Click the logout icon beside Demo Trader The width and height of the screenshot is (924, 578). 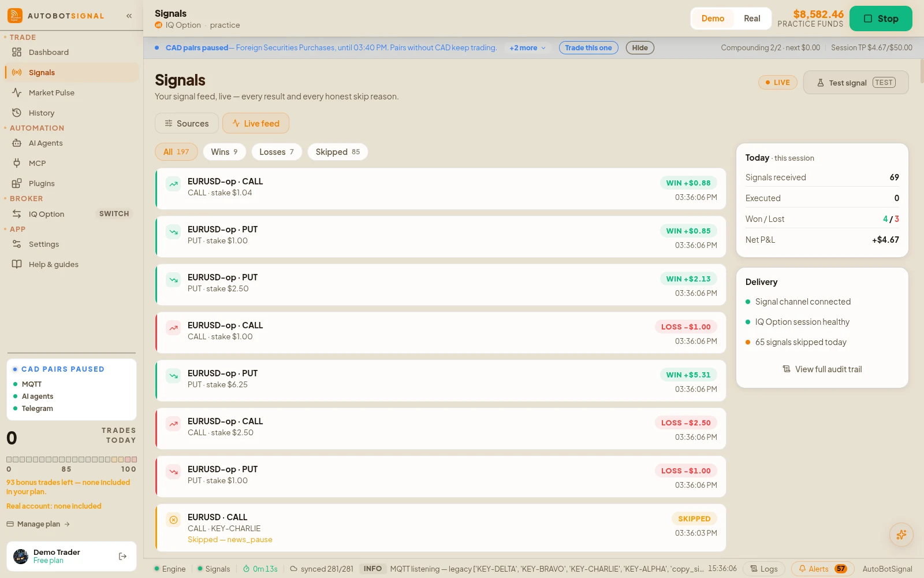point(122,556)
